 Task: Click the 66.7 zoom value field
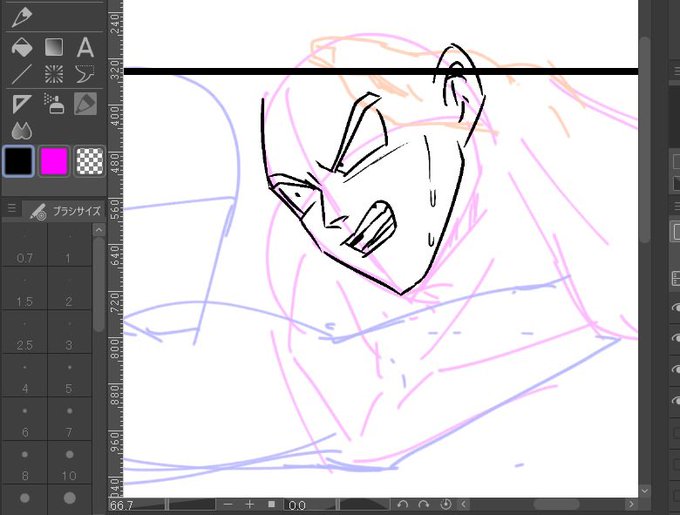[x=122, y=505]
